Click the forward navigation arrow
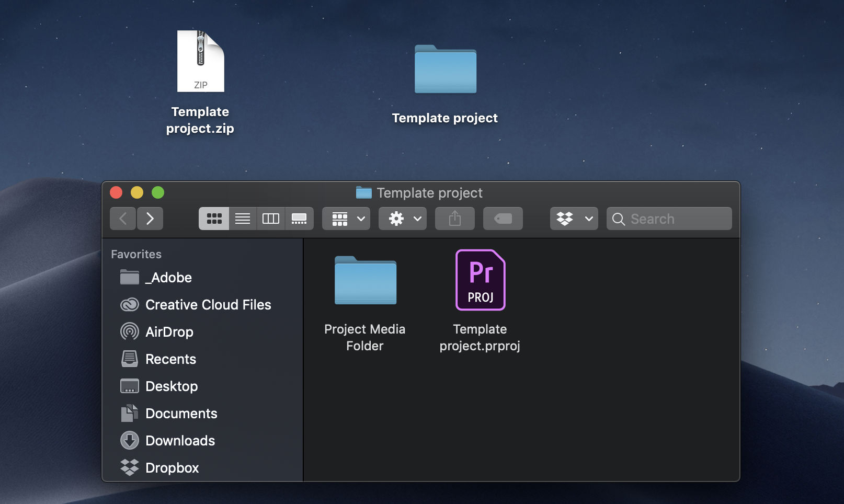The image size is (844, 504). pyautogui.click(x=150, y=219)
